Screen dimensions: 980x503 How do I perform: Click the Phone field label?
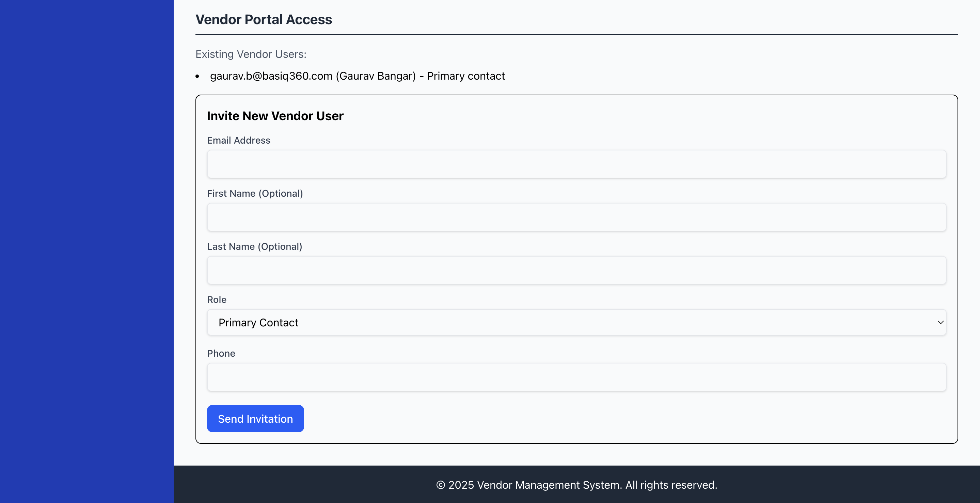221,354
